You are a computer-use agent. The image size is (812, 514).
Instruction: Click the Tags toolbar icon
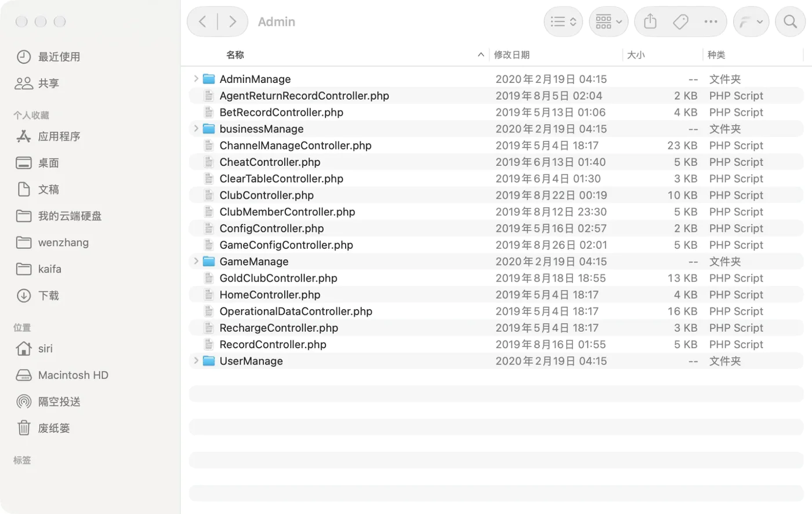pyautogui.click(x=680, y=22)
